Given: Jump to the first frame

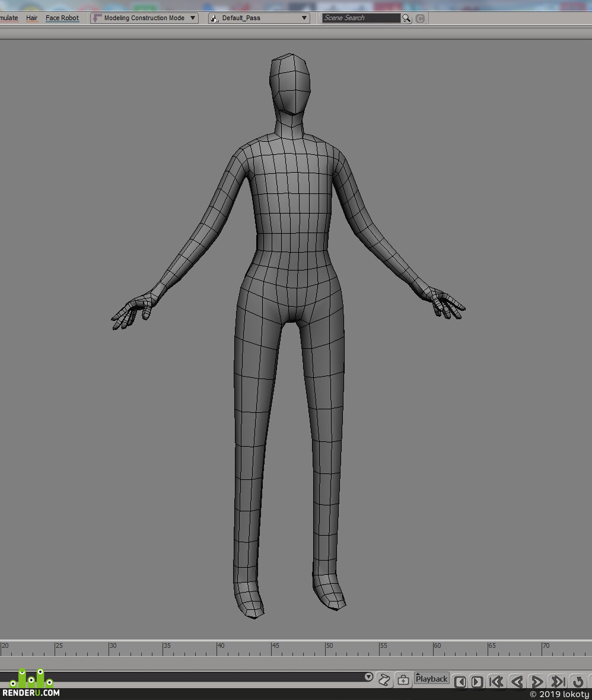Looking at the screenshot, I should [496, 682].
